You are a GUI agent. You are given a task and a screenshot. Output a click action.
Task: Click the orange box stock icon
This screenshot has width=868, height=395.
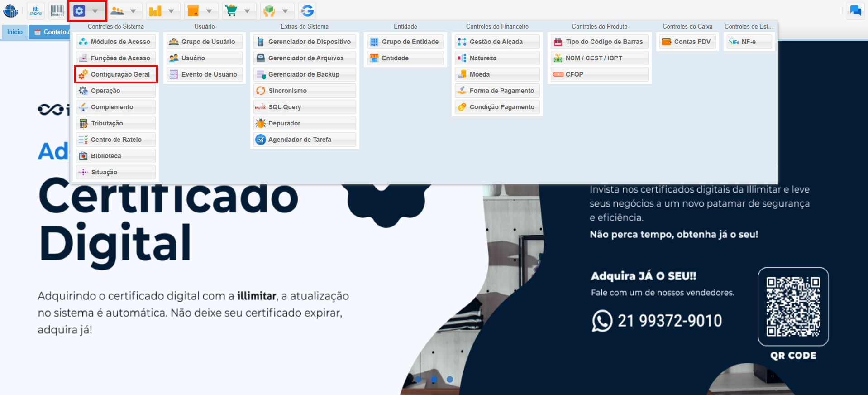193,11
